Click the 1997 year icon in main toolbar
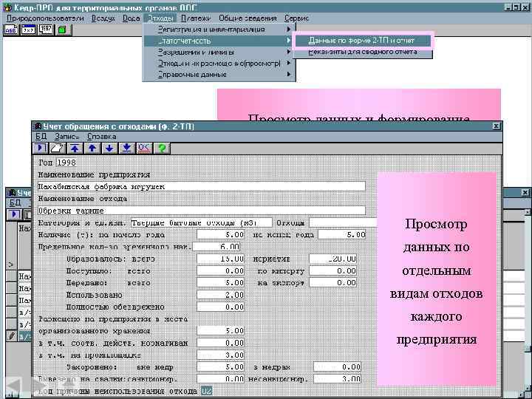 click(46, 30)
